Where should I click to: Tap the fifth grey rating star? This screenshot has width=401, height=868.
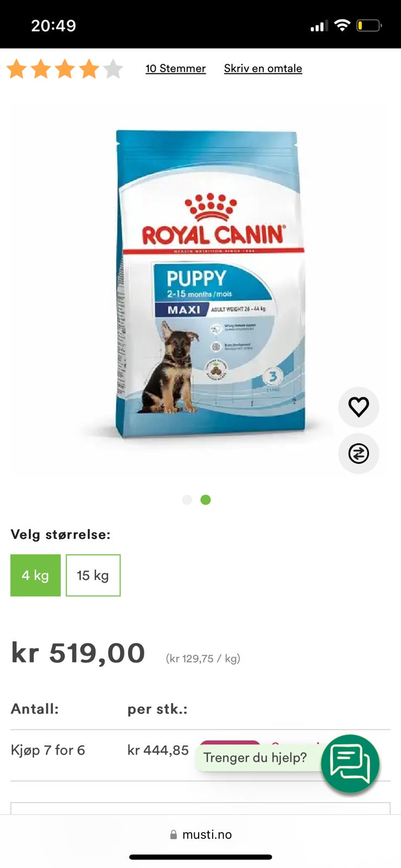pos(113,69)
